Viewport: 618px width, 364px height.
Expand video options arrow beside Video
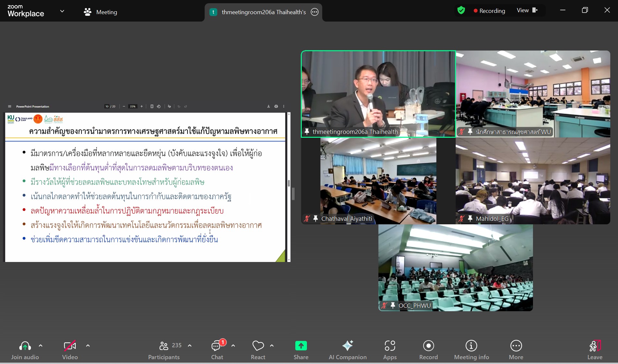click(x=88, y=346)
